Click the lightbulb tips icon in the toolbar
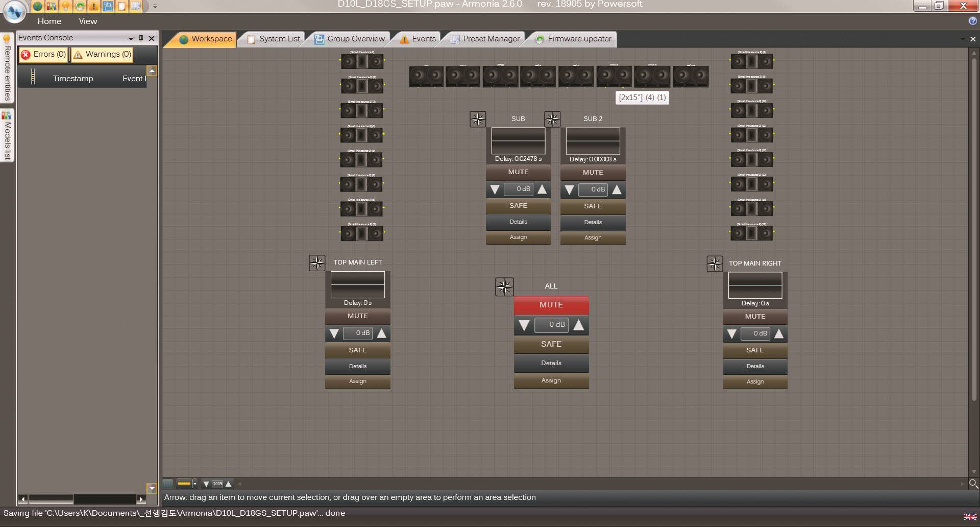The width and height of the screenshot is (980, 527). [x=65, y=7]
